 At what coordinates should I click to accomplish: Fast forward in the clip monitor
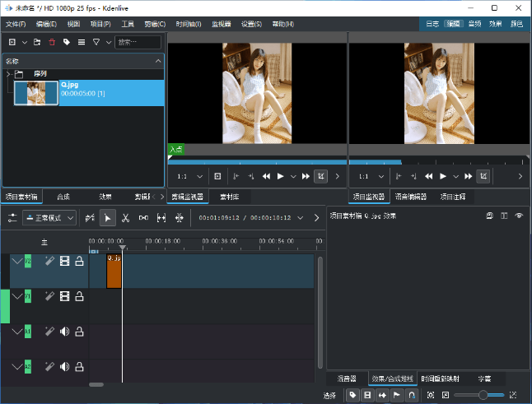(x=306, y=176)
